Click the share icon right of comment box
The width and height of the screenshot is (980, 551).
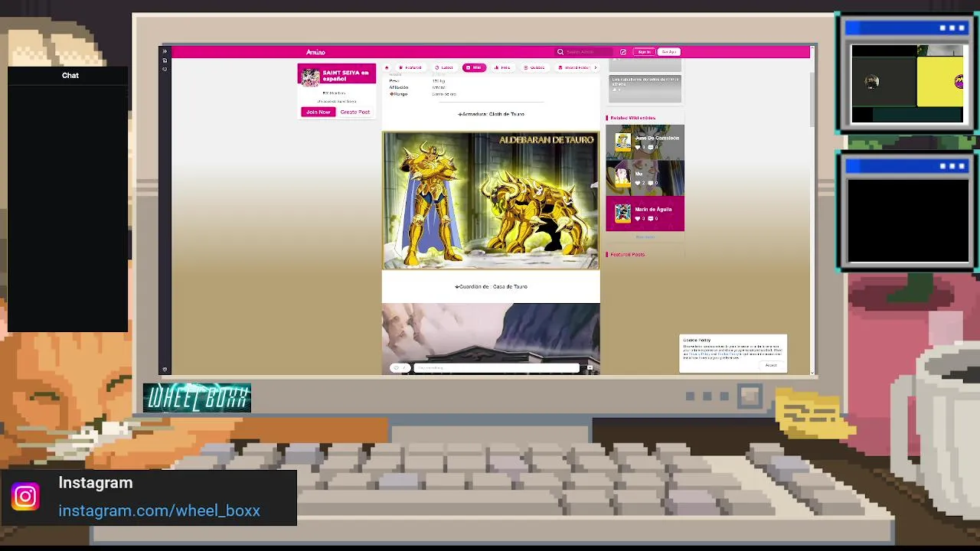[590, 368]
